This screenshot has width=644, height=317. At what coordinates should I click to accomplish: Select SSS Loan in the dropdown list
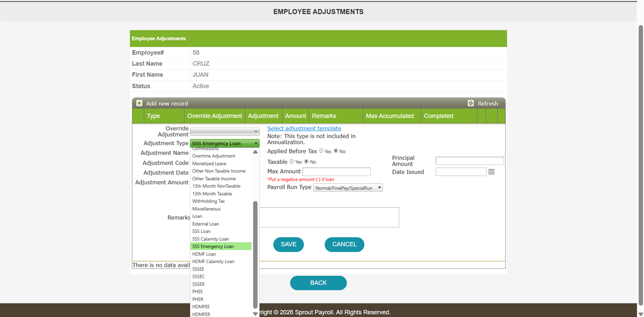(x=221, y=231)
